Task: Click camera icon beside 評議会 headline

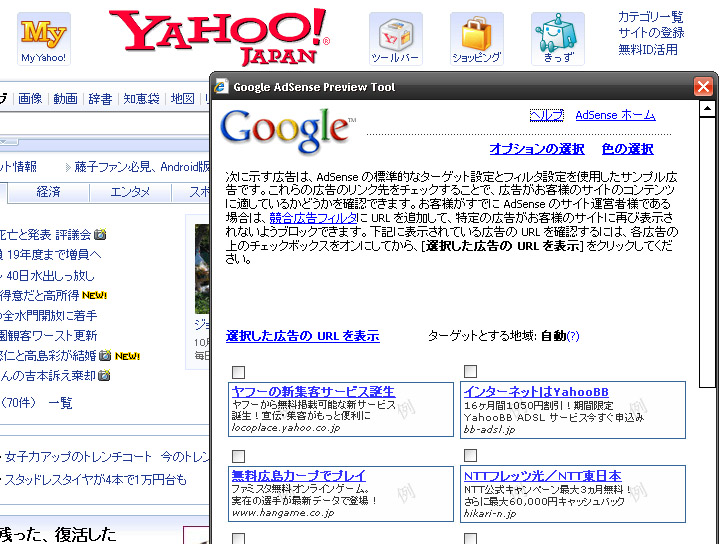Action: [x=100, y=234]
